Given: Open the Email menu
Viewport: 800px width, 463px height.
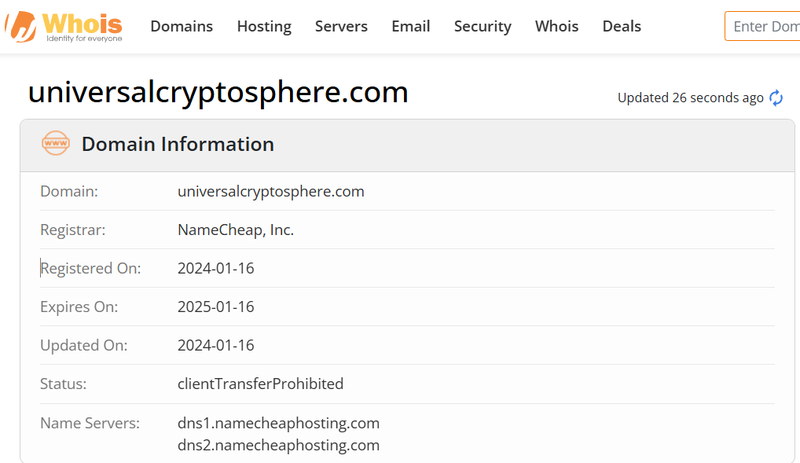Looking at the screenshot, I should coord(411,26).
